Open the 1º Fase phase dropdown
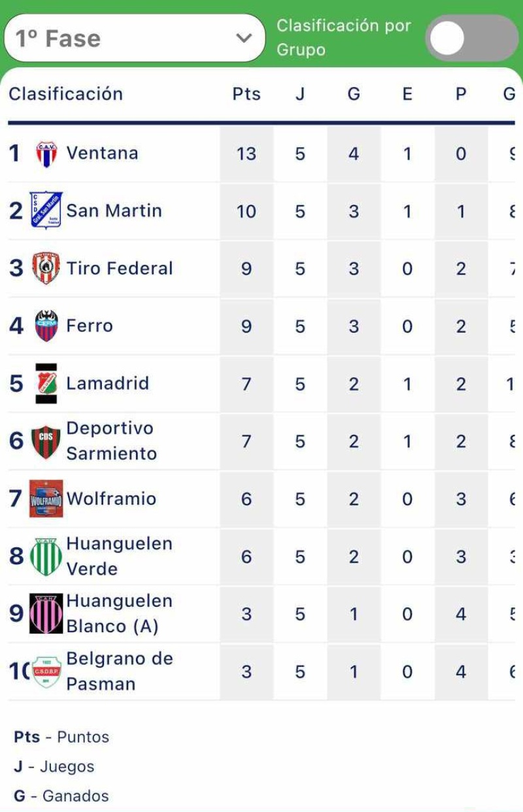523x812 pixels. click(134, 39)
